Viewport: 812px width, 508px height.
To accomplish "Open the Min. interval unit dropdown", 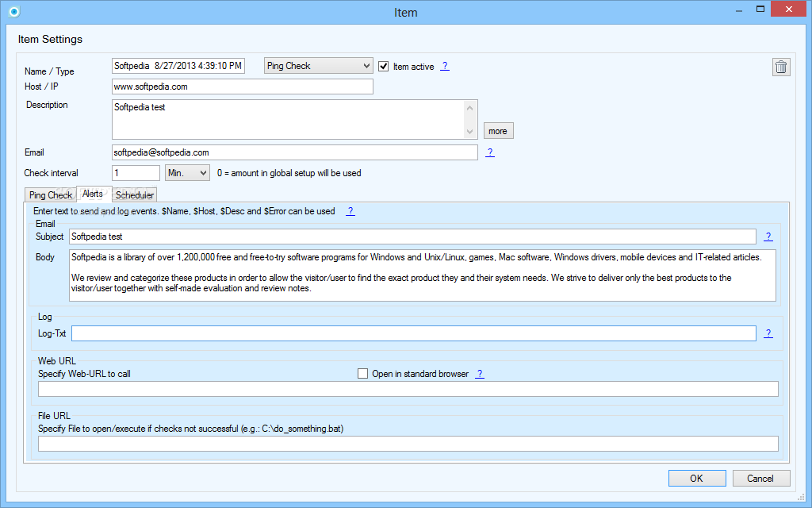I will coord(187,172).
